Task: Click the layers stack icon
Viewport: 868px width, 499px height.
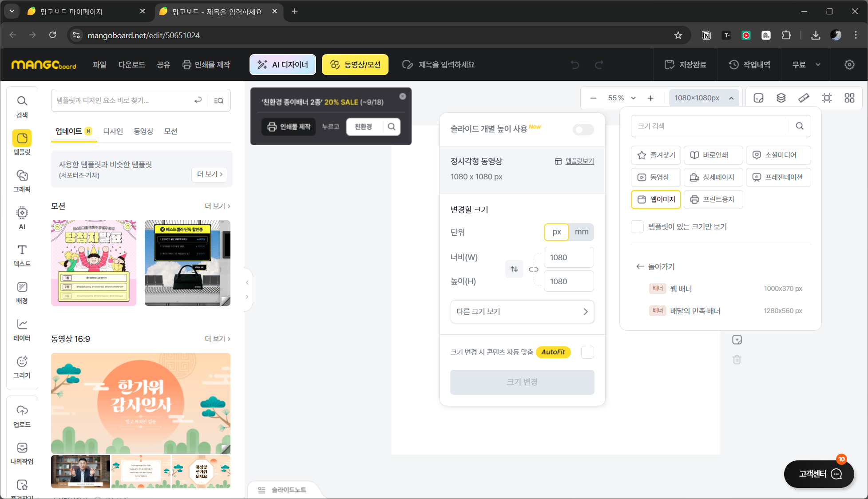Action: point(781,98)
